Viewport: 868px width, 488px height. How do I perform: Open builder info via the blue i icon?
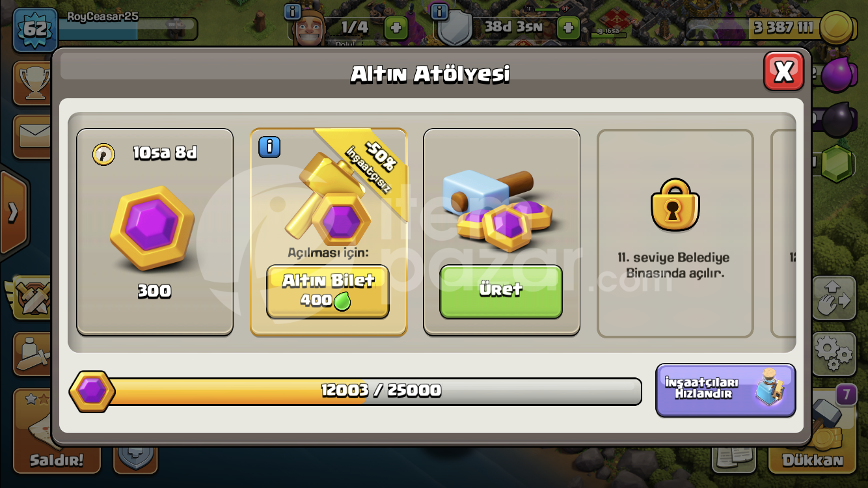pyautogui.click(x=292, y=11)
